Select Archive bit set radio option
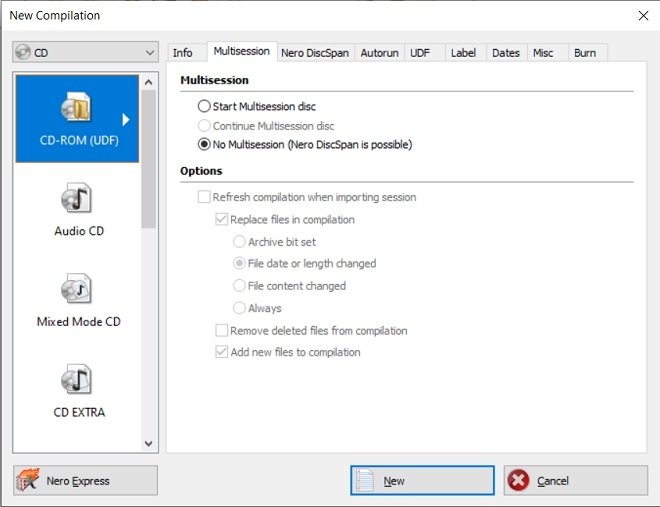 click(x=239, y=242)
